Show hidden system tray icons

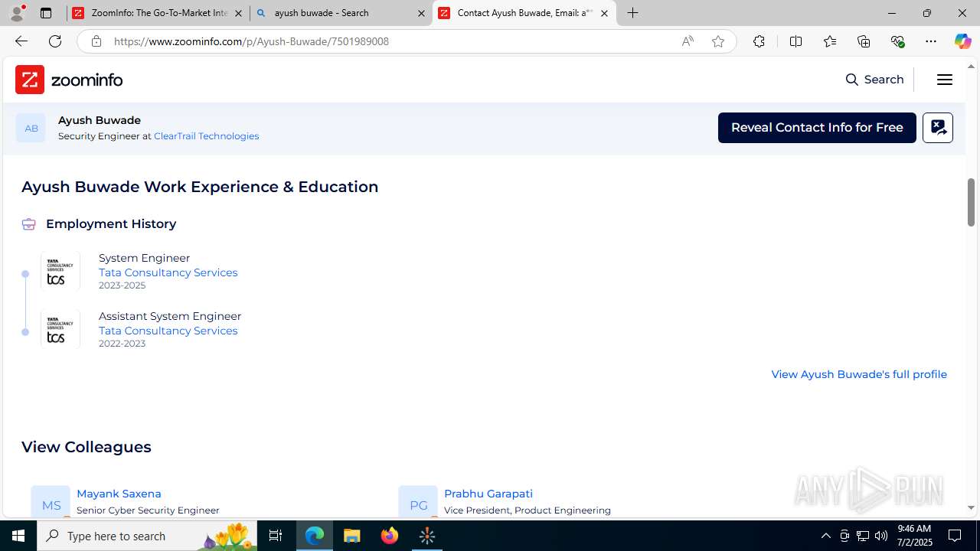click(x=825, y=536)
